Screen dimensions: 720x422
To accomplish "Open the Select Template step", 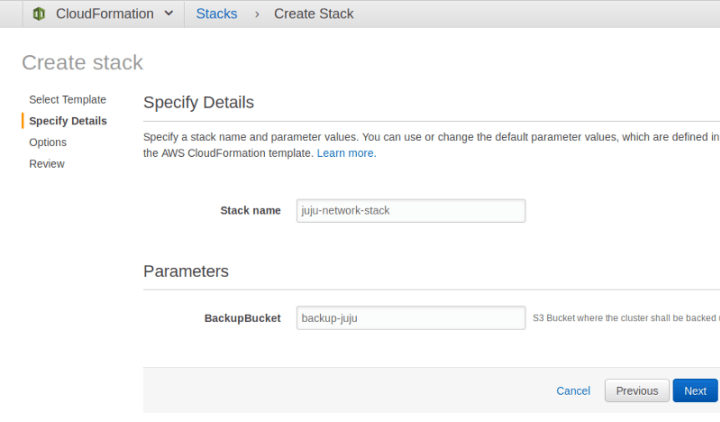I will point(67,100).
